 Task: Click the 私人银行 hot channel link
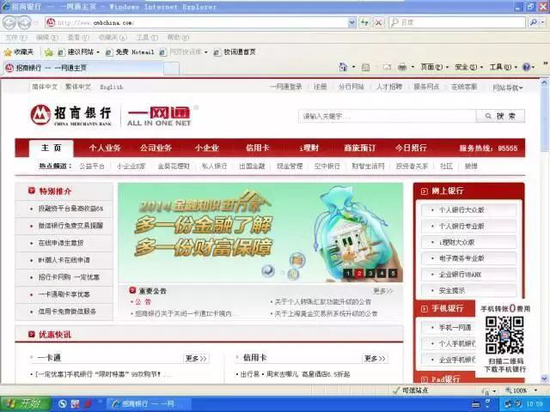pos(214,166)
